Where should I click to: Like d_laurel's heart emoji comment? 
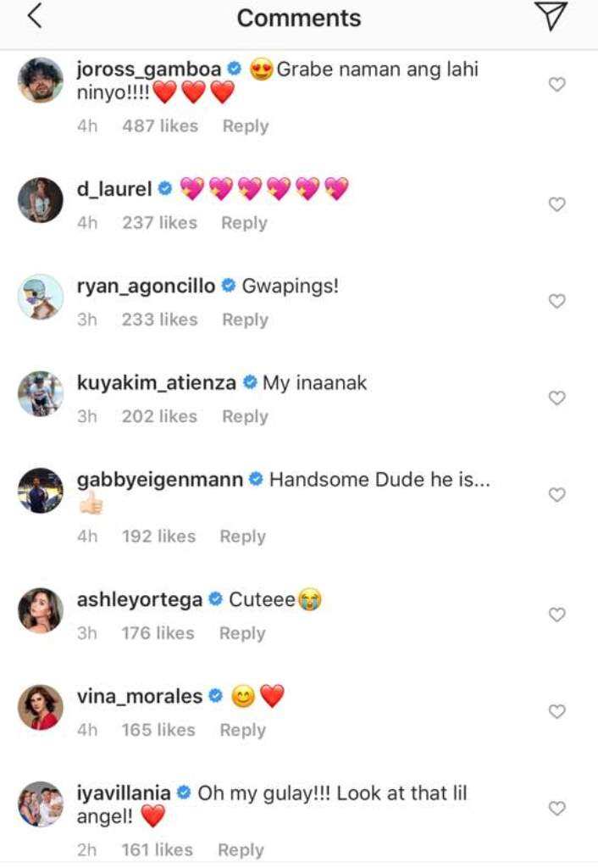557,204
